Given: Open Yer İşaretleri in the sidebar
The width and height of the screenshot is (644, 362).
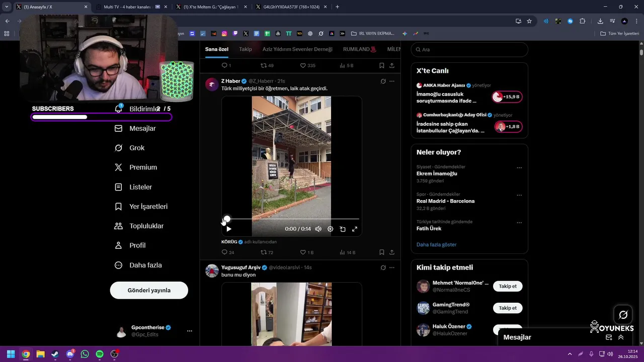Looking at the screenshot, I should click(x=142, y=207).
